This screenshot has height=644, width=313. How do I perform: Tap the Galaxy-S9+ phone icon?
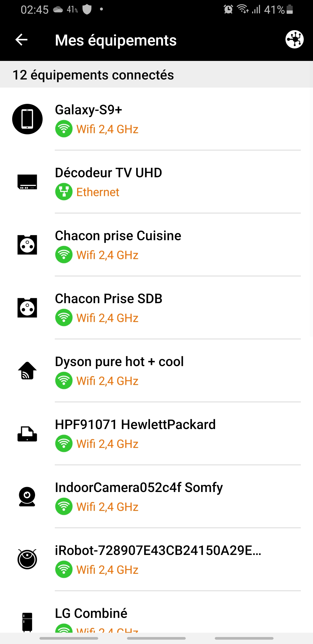[x=27, y=119]
